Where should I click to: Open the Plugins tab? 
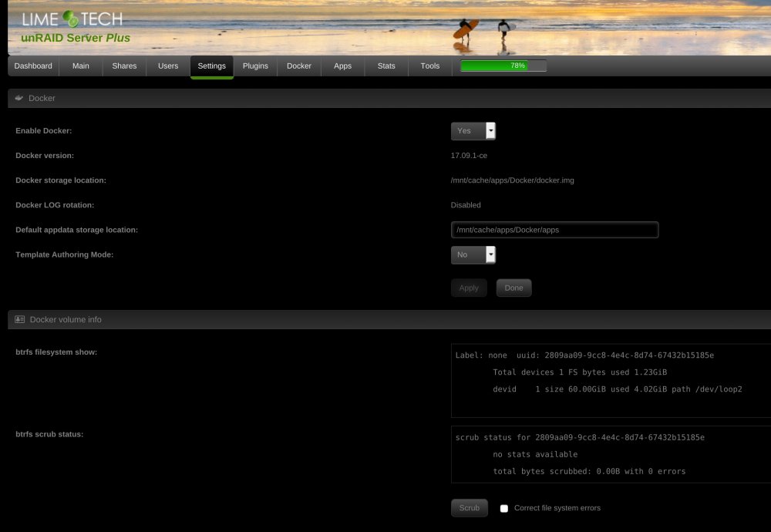click(x=255, y=66)
